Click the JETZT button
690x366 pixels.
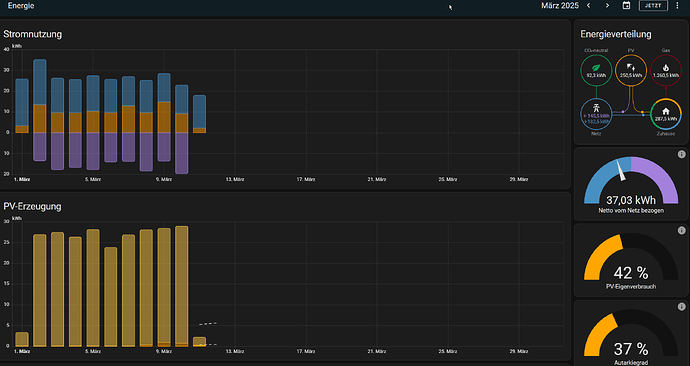pyautogui.click(x=653, y=6)
